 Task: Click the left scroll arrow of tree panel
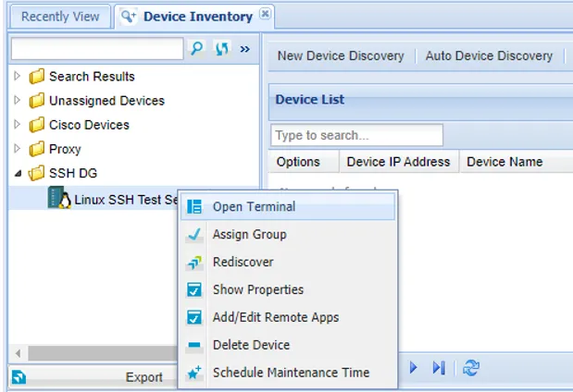(18, 353)
